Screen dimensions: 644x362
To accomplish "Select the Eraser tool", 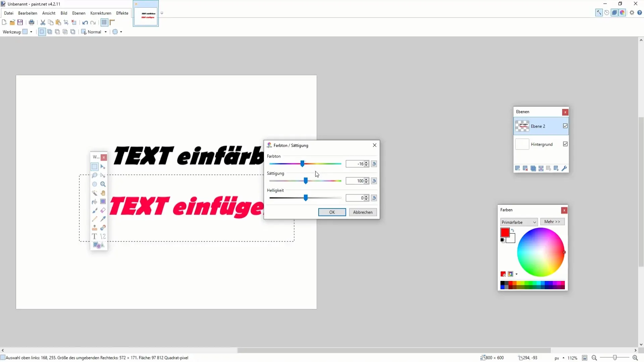I will pos(104,211).
